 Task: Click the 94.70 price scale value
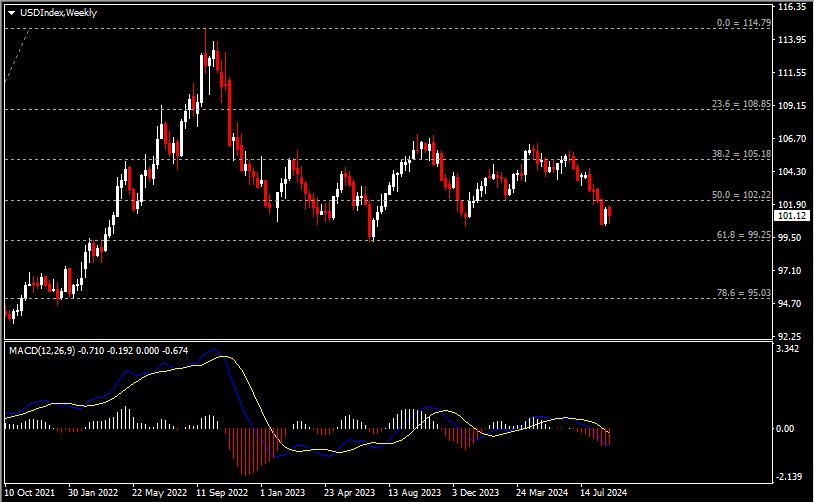tap(790, 303)
